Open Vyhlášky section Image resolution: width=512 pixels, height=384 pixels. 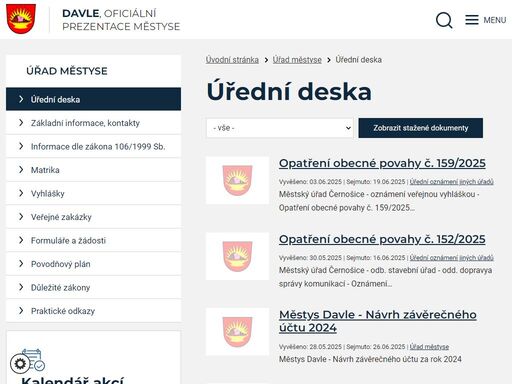tap(93, 193)
